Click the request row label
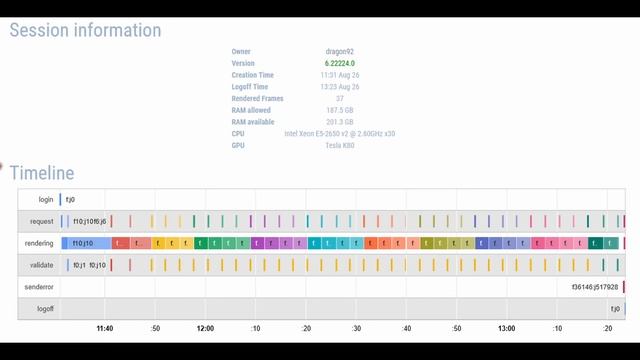The width and height of the screenshot is (640, 360). pyautogui.click(x=42, y=222)
